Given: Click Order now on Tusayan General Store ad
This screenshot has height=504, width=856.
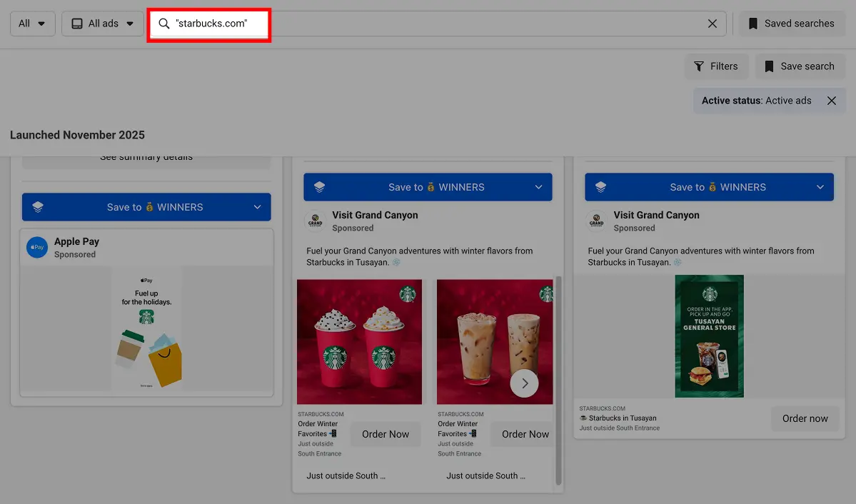Looking at the screenshot, I should 805,418.
